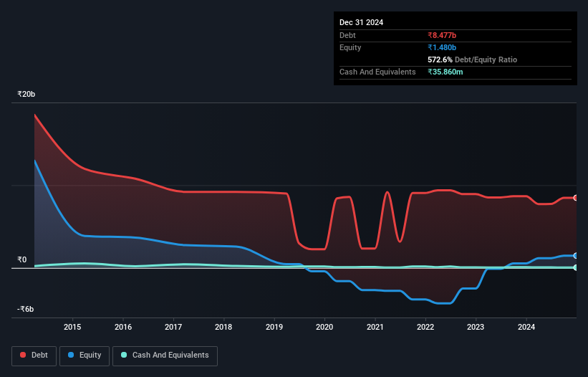
Task: Click the ₹8.477b debt value
Action: coord(442,35)
